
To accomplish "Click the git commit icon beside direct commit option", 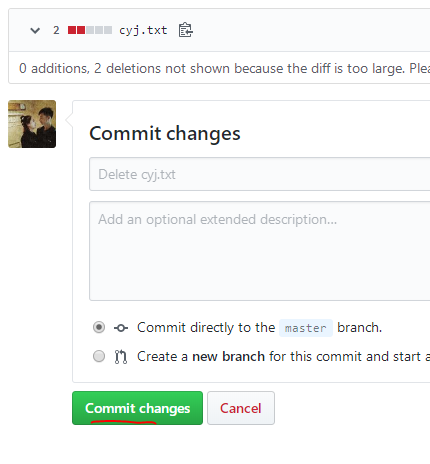I will pos(121,328).
